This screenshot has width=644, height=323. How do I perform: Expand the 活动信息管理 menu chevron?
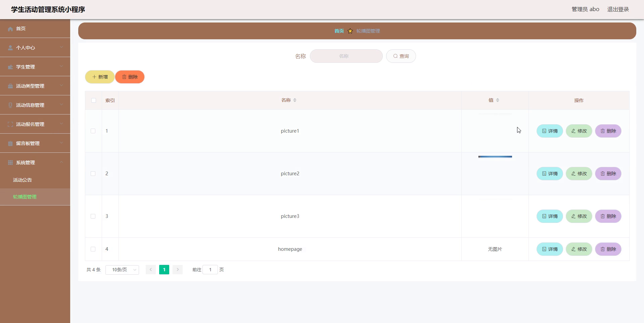pos(61,105)
